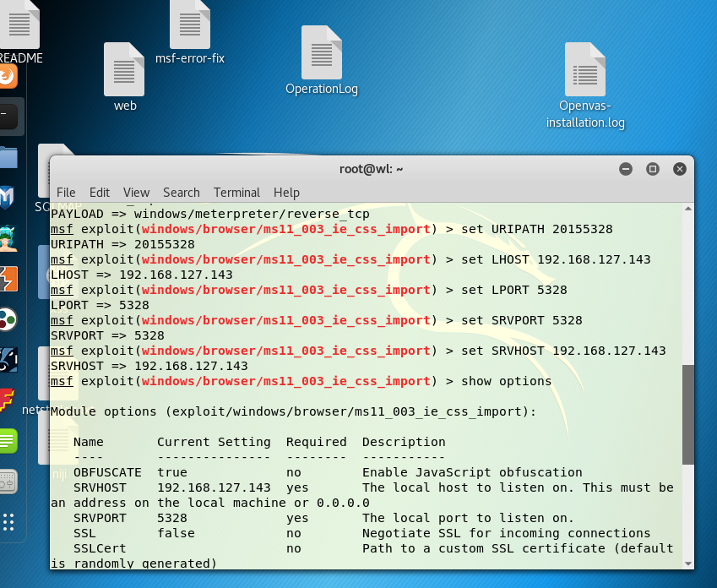717x588 pixels.
Task: Click SRVHOST name in options table
Action: coord(100,487)
